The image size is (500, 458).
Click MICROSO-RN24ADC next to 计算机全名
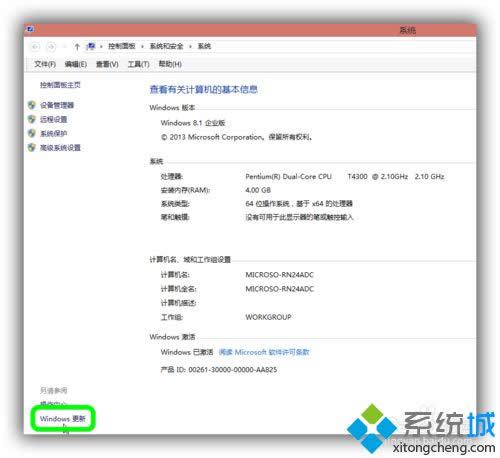click(x=279, y=289)
